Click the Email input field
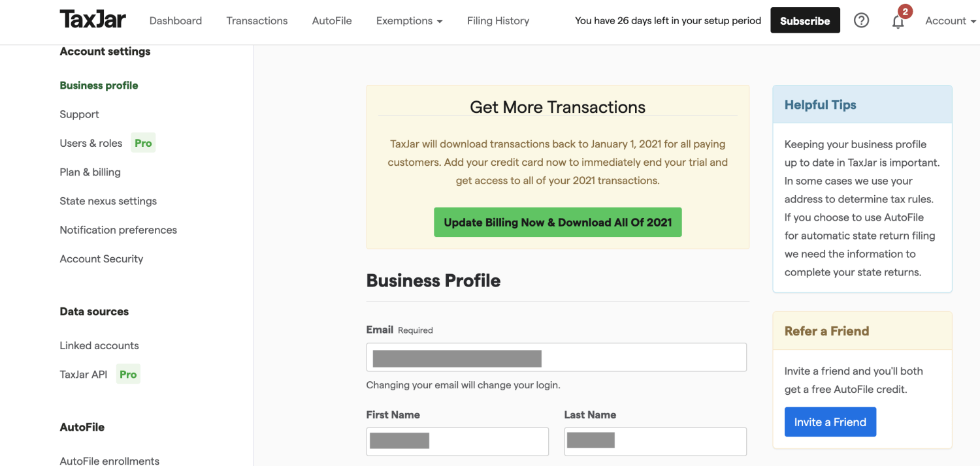Image resolution: width=980 pixels, height=466 pixels. 556,357
